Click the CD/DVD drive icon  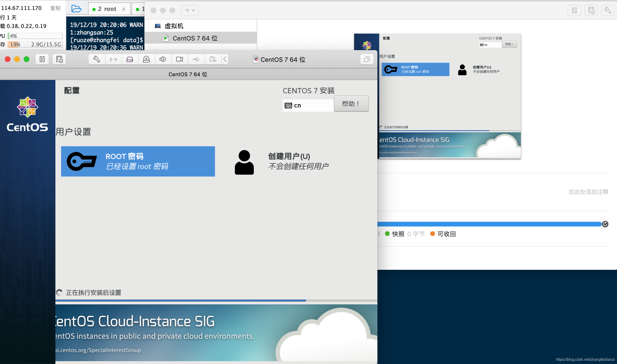pyautogui.click(x=146, y=59)
